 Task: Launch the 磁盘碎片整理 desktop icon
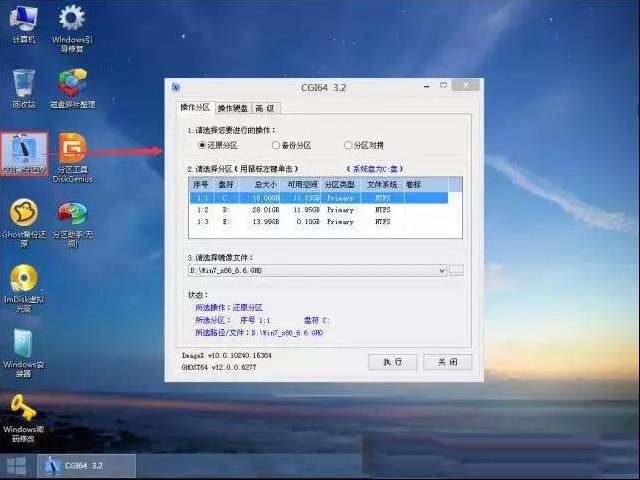pyautogui.click(x=72, y=89)
